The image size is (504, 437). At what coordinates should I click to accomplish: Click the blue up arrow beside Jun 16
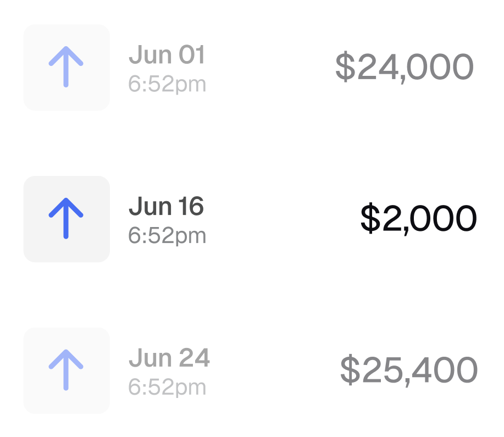click(66, 219)
